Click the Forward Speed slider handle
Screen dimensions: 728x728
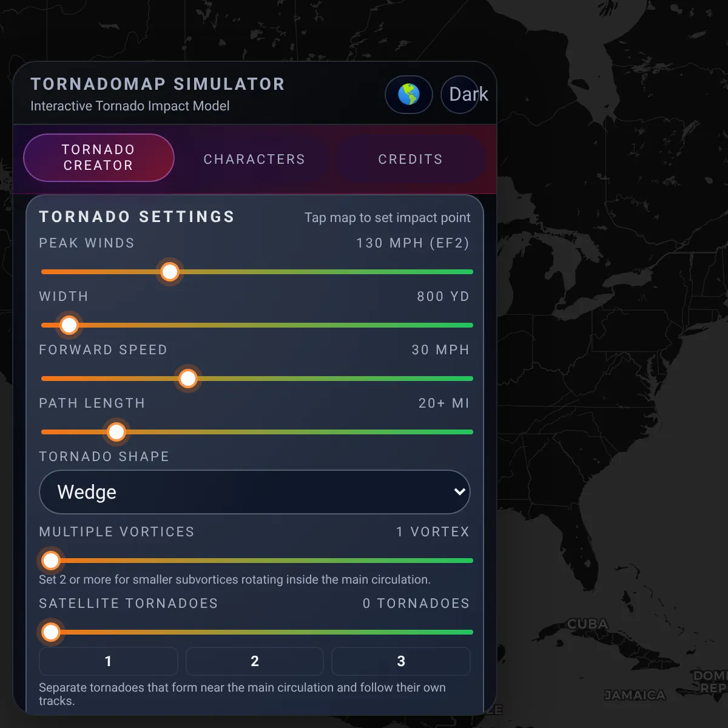point(188,379)
